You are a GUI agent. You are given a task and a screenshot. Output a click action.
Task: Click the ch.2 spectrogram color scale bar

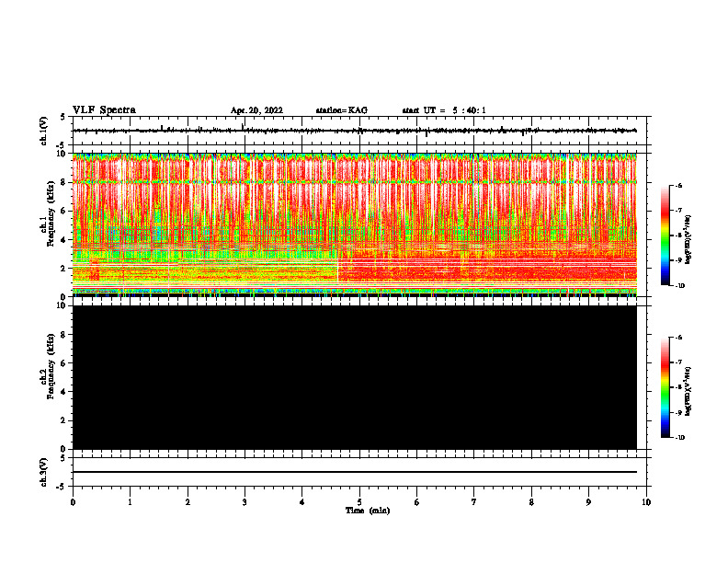[665, 387]
